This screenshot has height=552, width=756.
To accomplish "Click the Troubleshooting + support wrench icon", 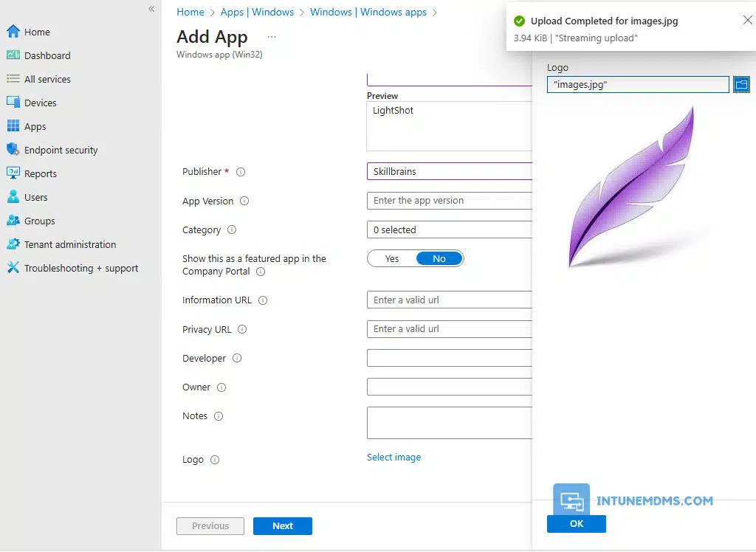I will click(x=13, y=268).
